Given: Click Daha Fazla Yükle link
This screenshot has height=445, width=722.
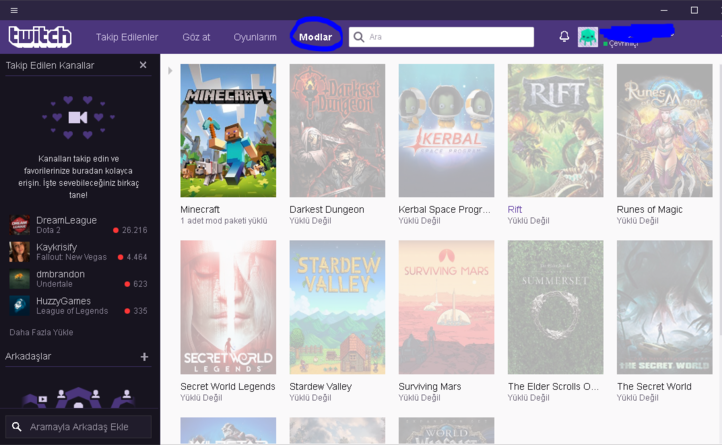Looking at the screenshot, I should click(x=41, y=332).
